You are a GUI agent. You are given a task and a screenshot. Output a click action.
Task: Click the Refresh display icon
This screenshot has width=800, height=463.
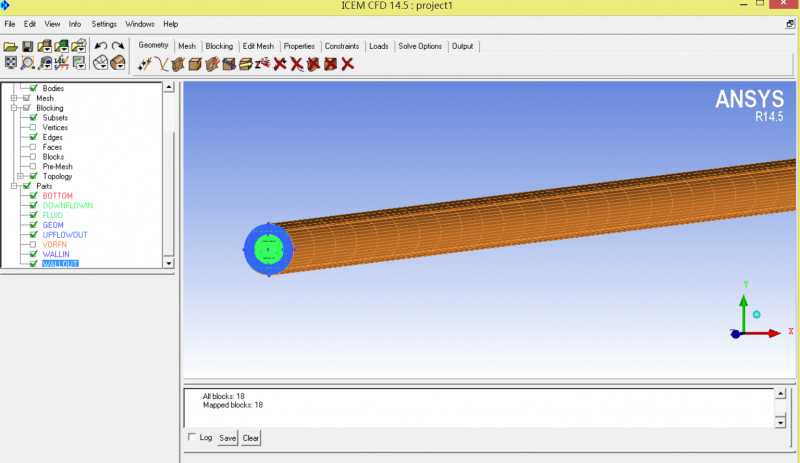[x=79, y=63]
